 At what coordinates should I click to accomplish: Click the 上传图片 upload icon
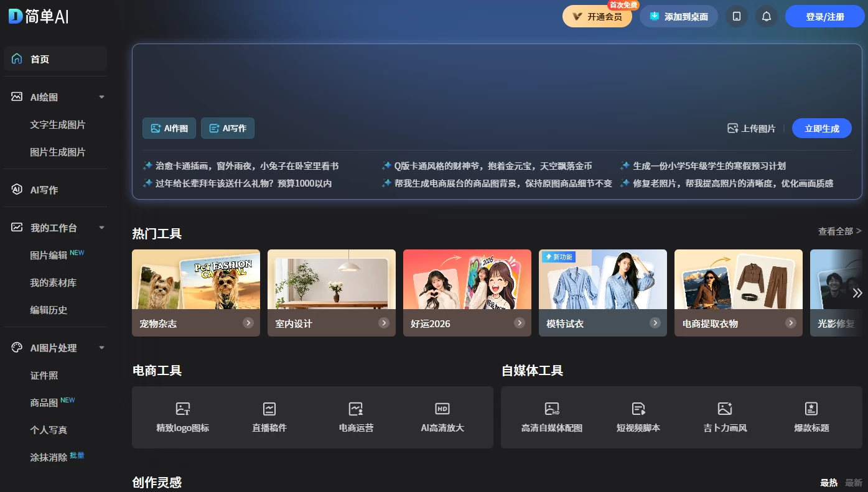(732, 128)
